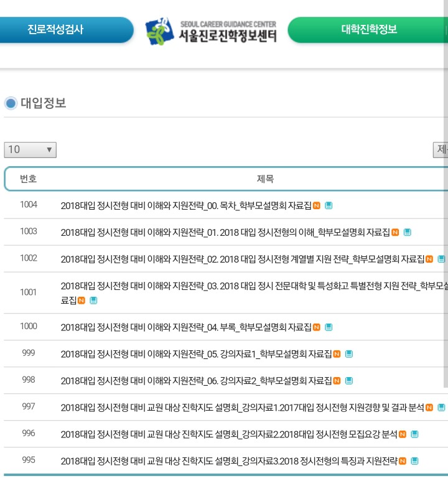
Task: Open attachment icon for post 1002
Action: (441, 259)
